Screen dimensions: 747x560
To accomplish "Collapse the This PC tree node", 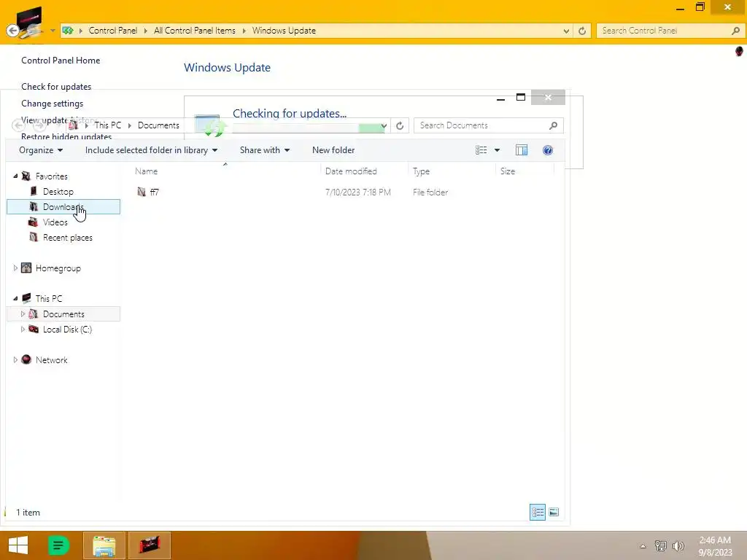I will click(x=15, y=298).
